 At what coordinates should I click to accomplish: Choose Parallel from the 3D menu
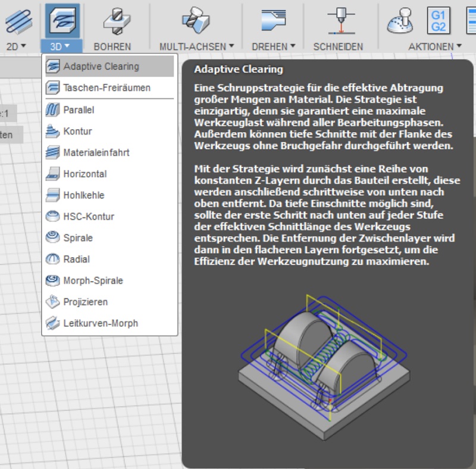[x=109, y=110]
